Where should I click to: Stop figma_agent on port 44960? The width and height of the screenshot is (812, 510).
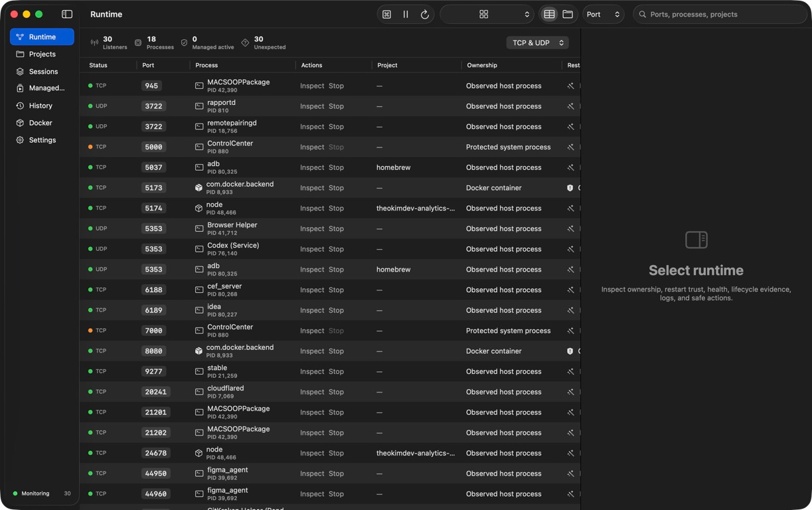click(x=337, y=494)
